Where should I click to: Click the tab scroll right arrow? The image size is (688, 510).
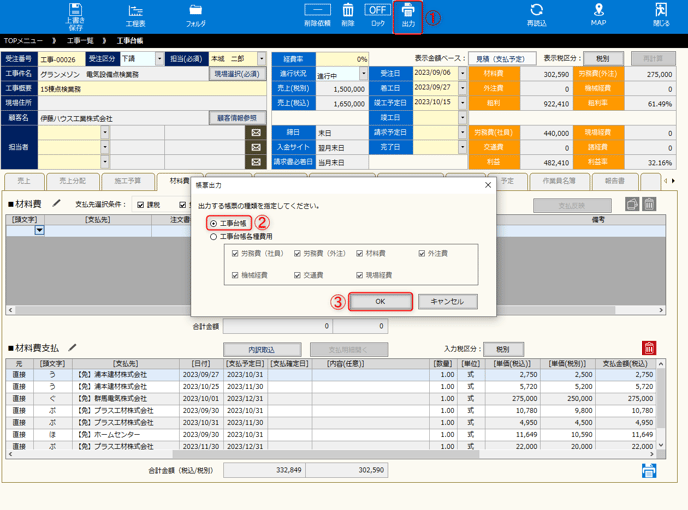tap(674, 181)
